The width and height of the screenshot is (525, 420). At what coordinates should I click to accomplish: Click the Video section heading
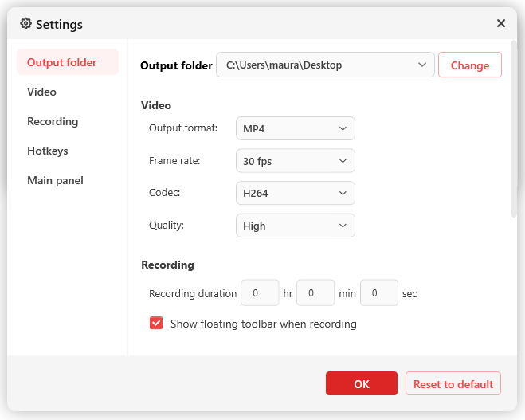pos(156,105)
